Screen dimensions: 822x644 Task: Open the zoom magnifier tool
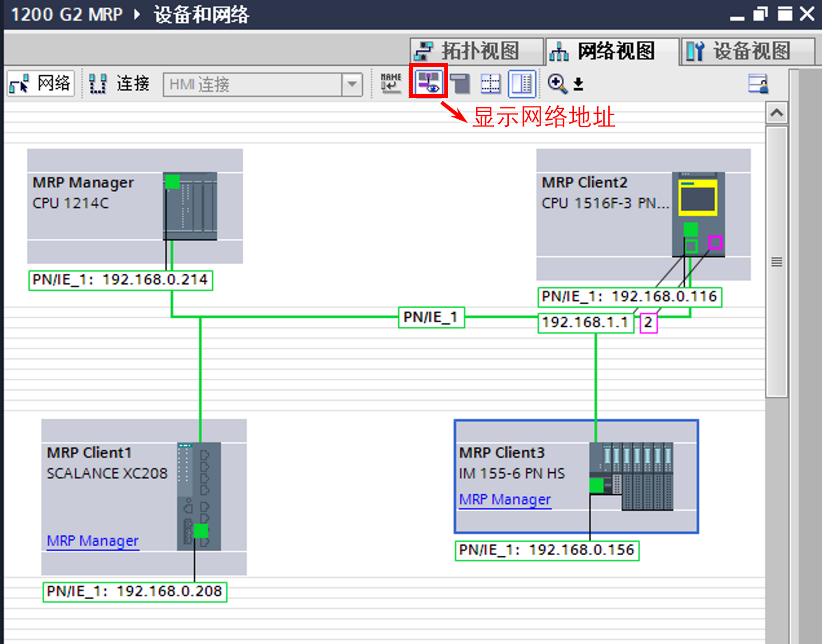coord(557,83)
